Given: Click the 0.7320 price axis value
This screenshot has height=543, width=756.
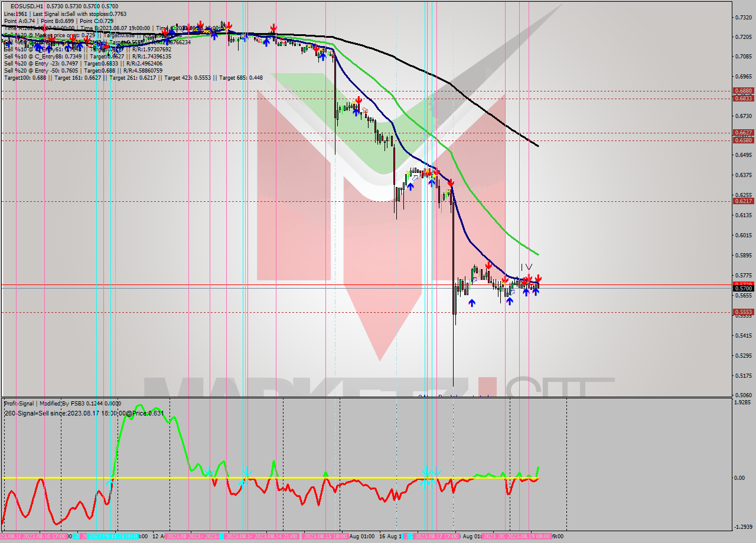Looking at the screenshot, I should (x=743, y=17).
